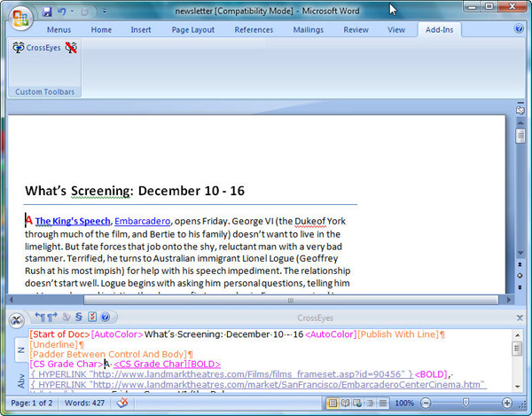Screen dimensions: 532x416
Task: Open Select Browse Object circle button
Action: click(x=520, y=276)
